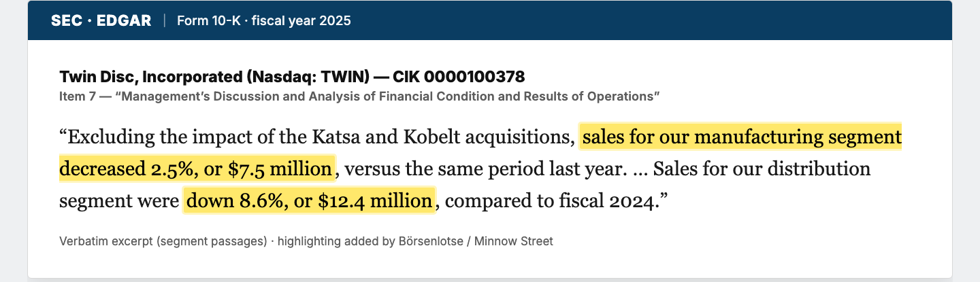Select the Form 10-K fiscal year 2025 label
This screenshot has width=980, height=282.
264,20
